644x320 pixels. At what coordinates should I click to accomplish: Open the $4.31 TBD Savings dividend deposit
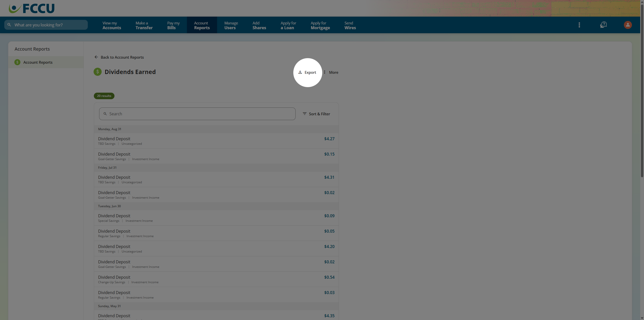(216, 179)
